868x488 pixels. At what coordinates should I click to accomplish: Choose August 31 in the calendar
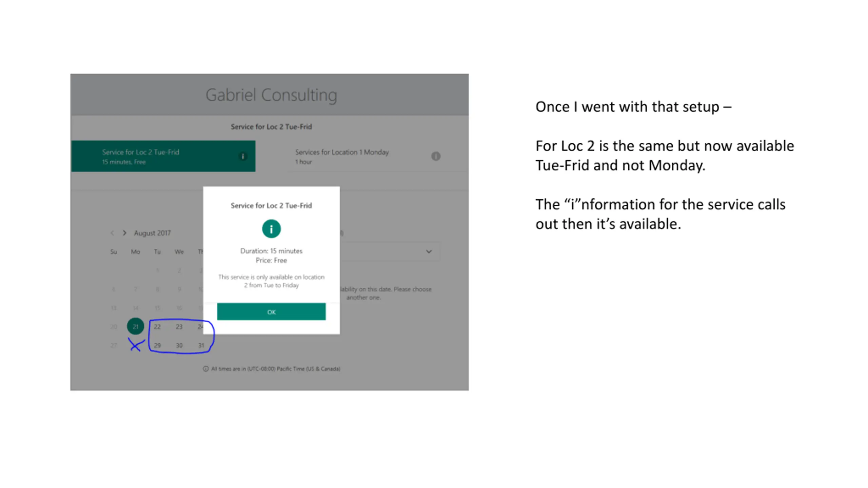coord(201,345)
